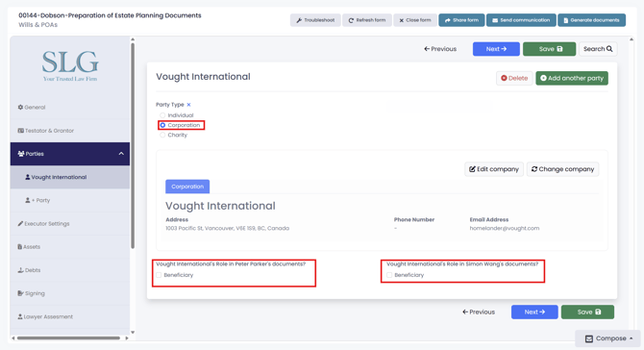Viewport: 644px width, 350px height.
Task: Click the Corporation tag label
Action: [187, 187]
